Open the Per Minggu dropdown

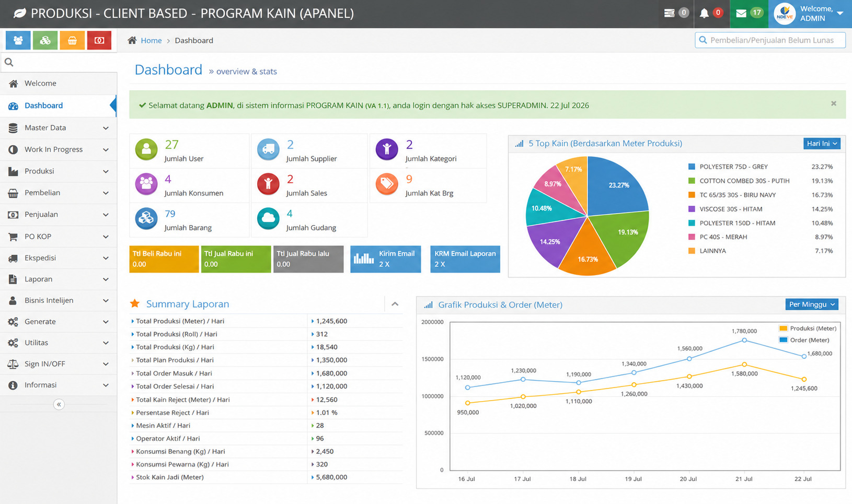coord(812,304)
